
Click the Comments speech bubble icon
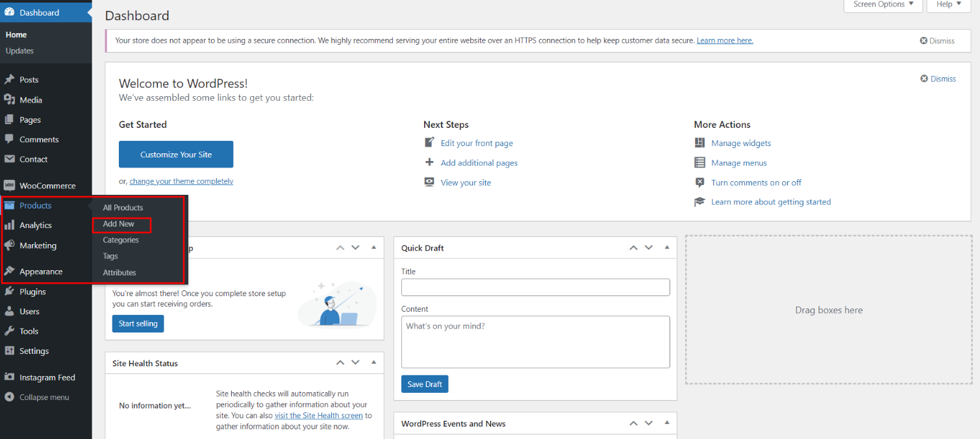coord(9,139)
